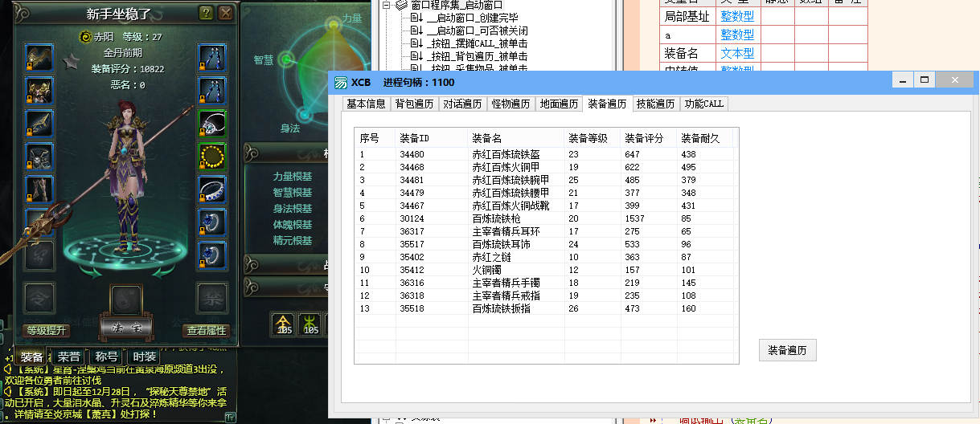Open the 法宝 button
Screen dimensions: 980x424
pyautogui.click(x=125, y=328)
